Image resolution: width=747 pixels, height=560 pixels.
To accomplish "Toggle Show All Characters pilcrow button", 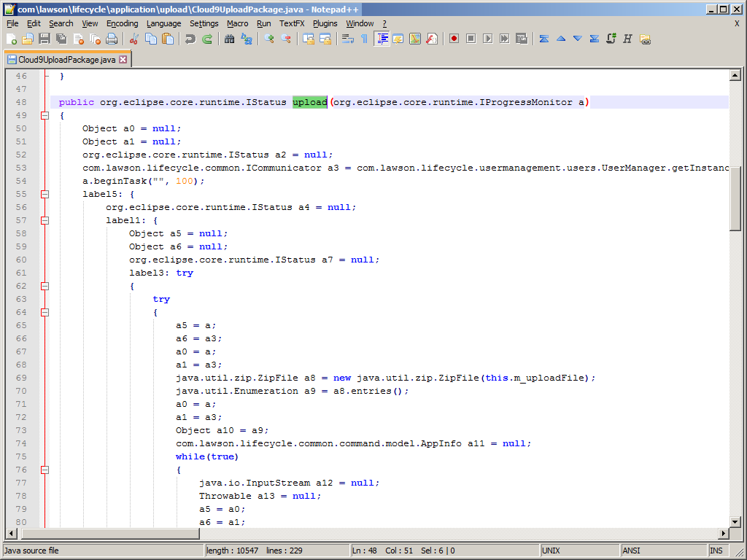I will point(364,39).
